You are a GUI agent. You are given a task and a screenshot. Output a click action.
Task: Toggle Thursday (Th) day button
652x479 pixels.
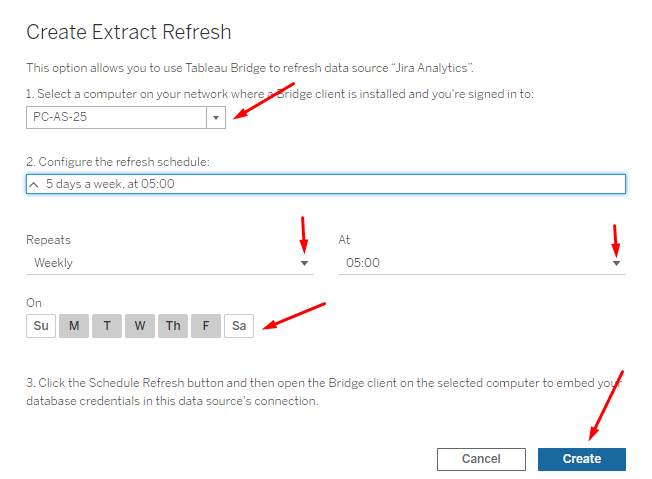[x=173, y=325]
